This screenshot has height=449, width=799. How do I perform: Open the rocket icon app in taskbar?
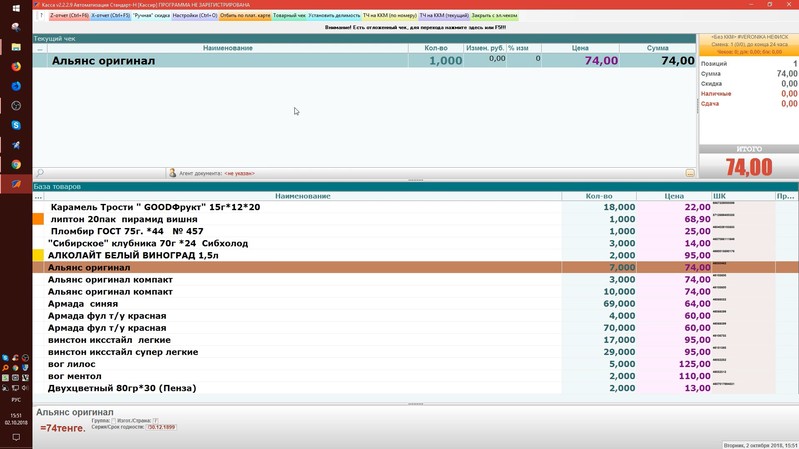point(16,145)
